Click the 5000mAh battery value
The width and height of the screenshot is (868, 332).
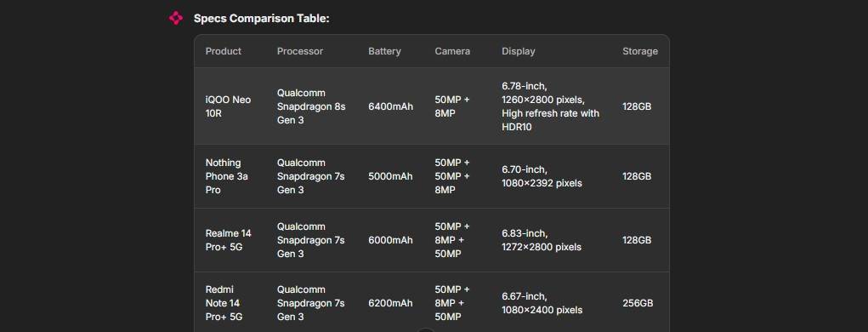[390, 176]
